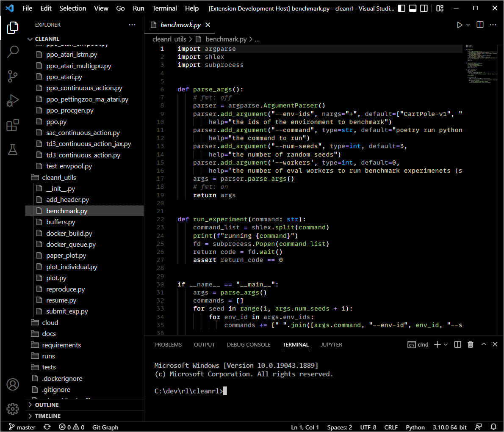Open Git Graph from status bar

105,427
